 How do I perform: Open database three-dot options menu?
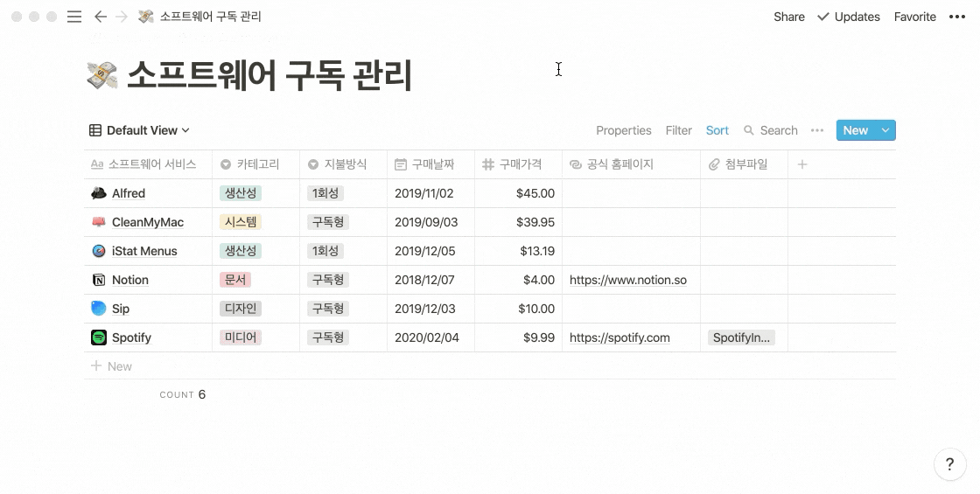(x=817, y=130)
